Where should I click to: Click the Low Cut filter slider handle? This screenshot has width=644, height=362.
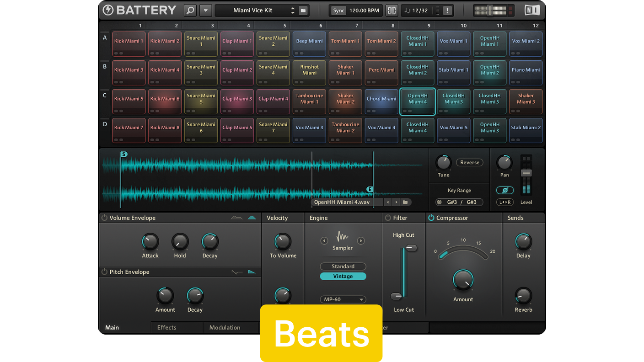pyautogui.click(x=397, y=296)
